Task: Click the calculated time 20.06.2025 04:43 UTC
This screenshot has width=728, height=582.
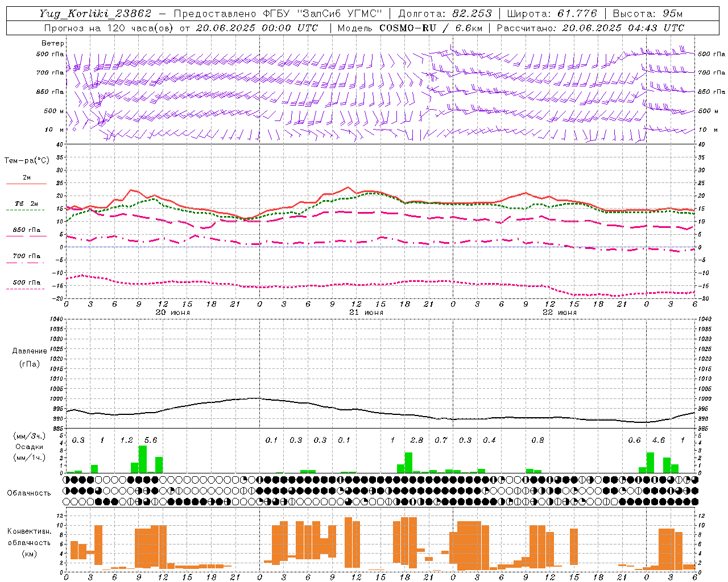Action: [623, 28]
